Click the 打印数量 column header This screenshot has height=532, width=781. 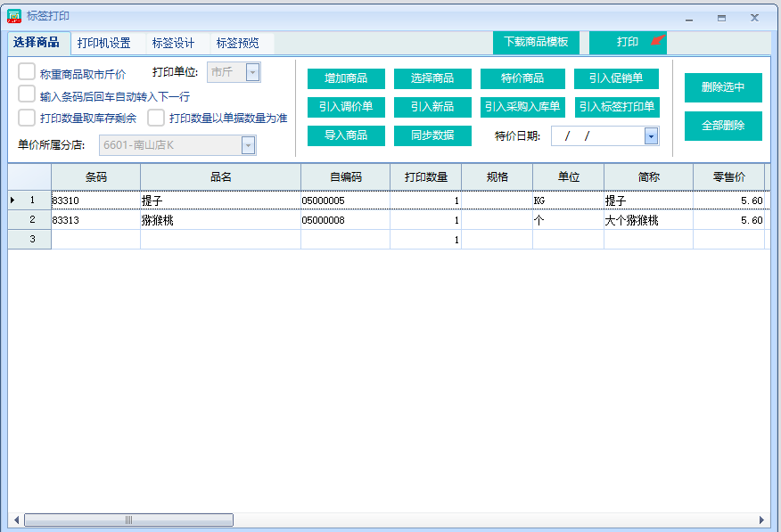[426, 177]
